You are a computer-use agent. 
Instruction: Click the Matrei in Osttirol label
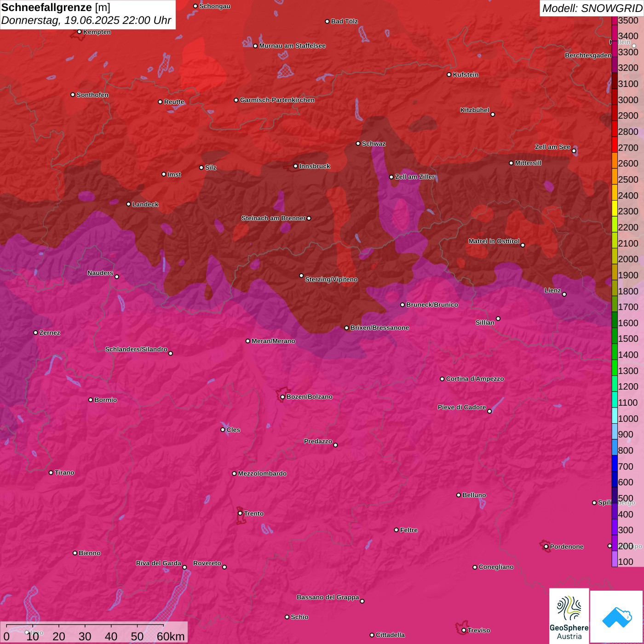tap(494, 241)
